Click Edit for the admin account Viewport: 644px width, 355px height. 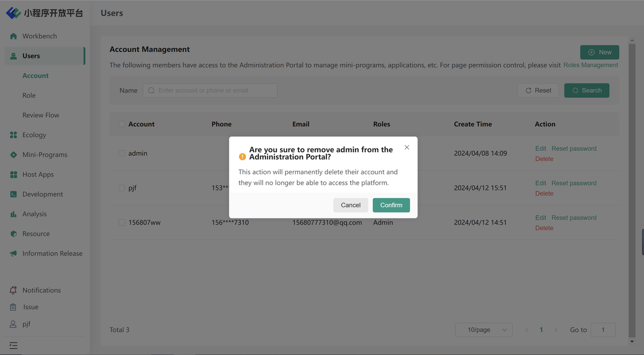point(540,149)
